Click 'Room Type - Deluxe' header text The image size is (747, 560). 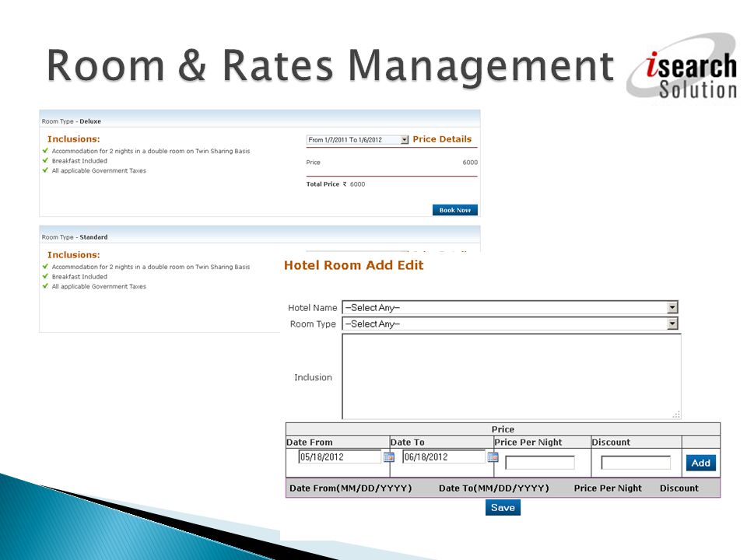(72, 121)
